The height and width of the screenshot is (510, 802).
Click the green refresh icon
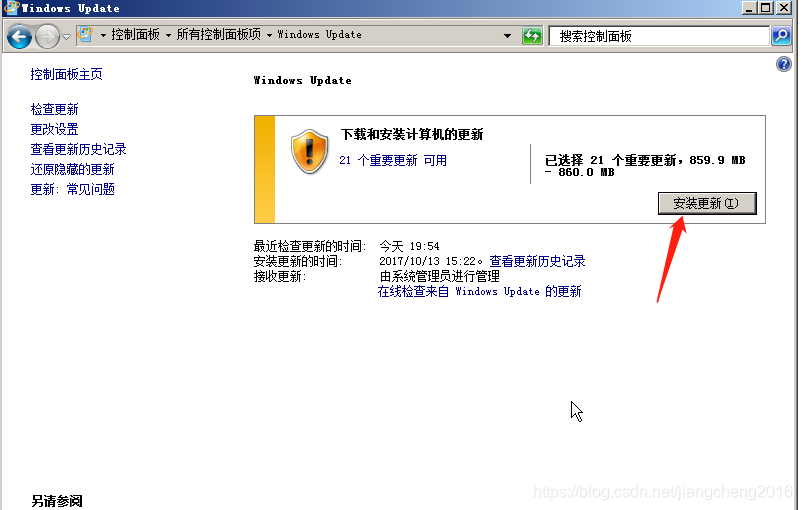(532, 36)
